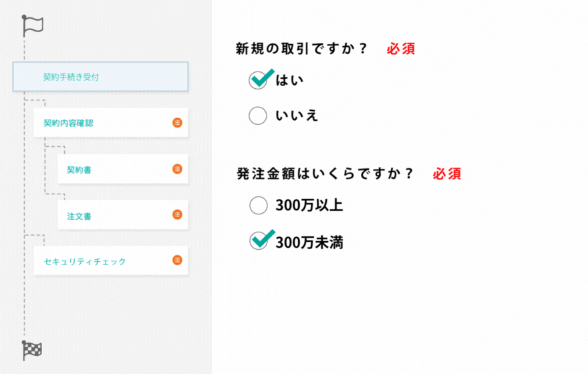Open the 契約書 orange list icon
The width and height of the screenshot is (588, 374).
pyautogui.click(x=177, y=169)
